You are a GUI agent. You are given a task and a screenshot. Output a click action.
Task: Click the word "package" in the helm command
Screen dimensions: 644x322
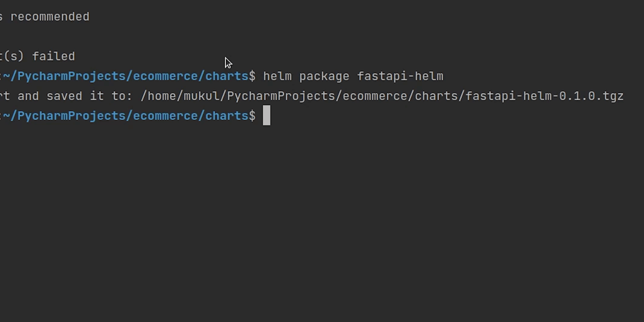point(324,76)
